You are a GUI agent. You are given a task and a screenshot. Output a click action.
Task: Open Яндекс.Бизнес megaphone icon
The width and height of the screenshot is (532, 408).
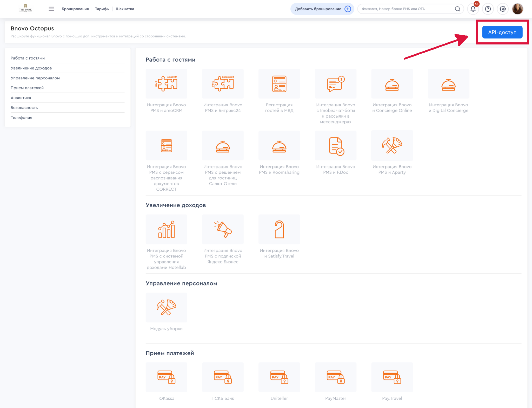[223, 229]
